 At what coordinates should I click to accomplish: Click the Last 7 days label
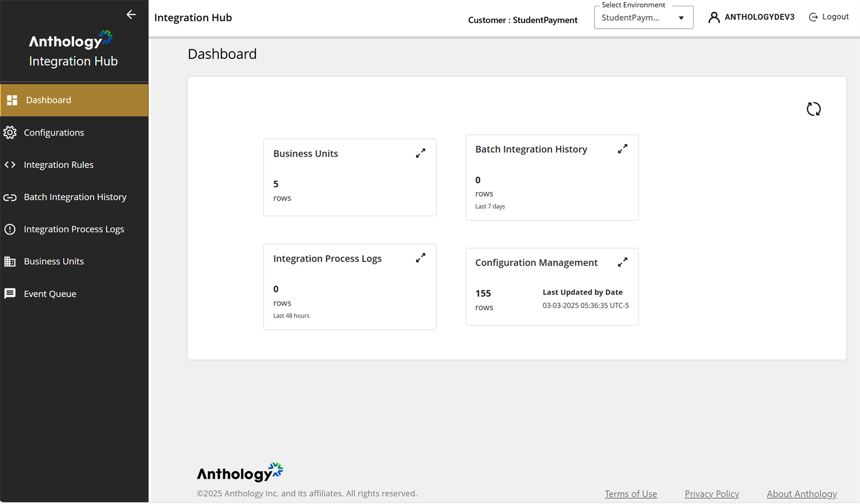[490, 206]
